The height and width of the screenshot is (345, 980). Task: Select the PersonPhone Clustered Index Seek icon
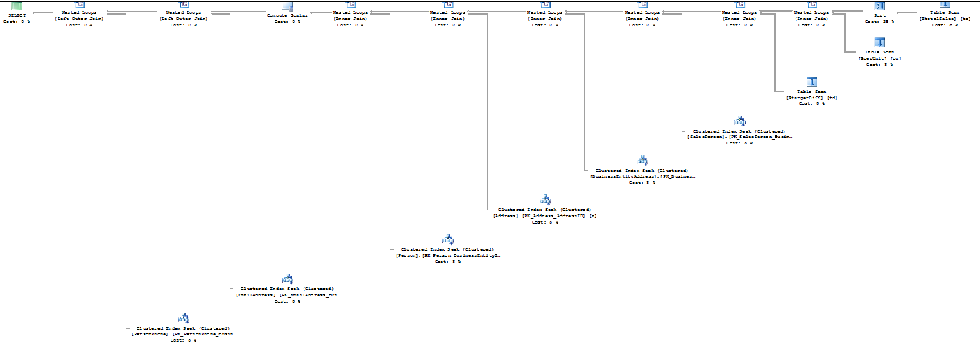[184, 319]
